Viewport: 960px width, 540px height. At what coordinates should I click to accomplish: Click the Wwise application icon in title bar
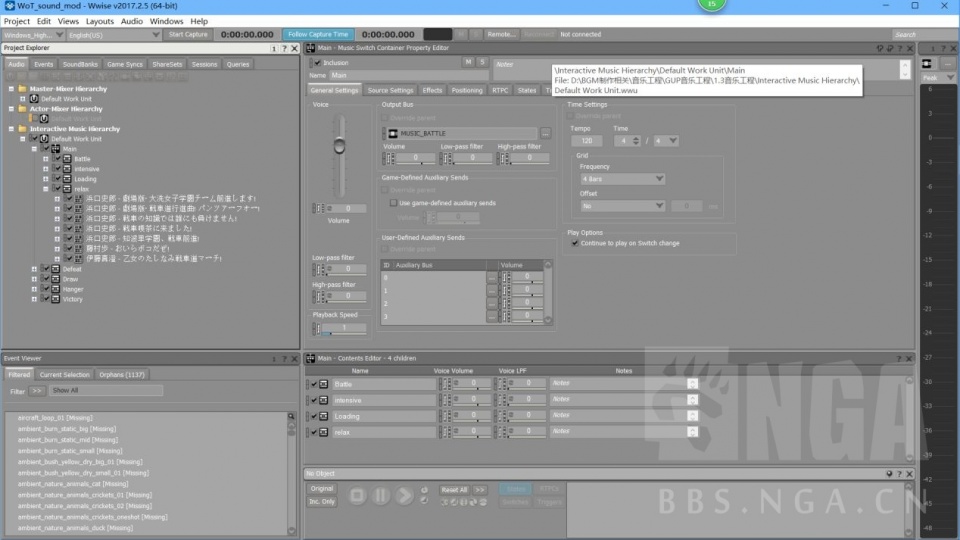(x=9, y=6)
